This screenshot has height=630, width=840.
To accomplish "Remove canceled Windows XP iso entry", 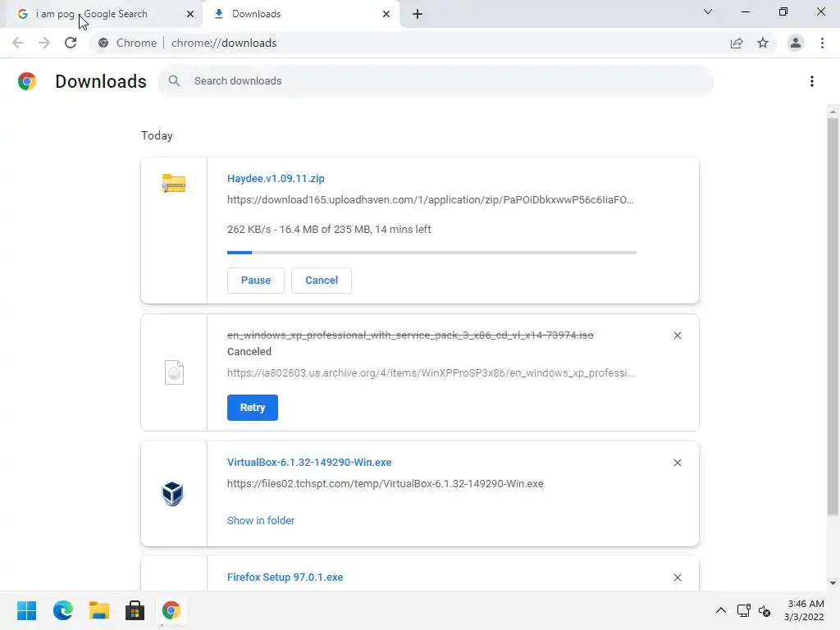I will click(x=678, y=336).
